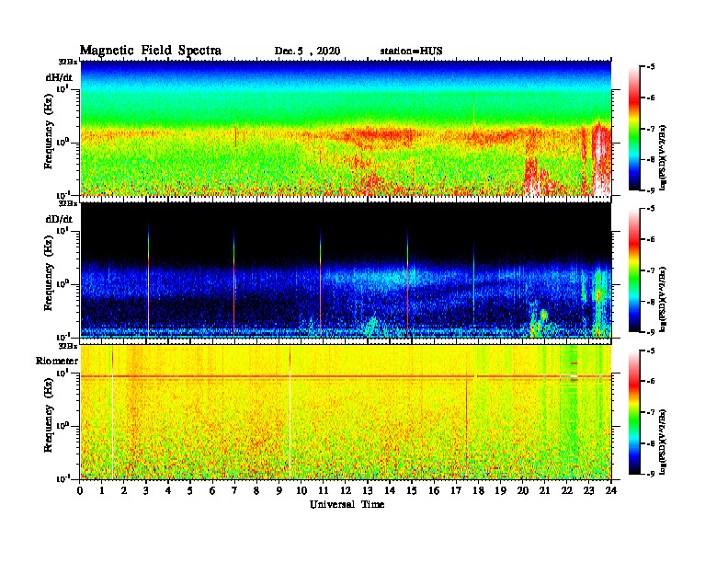This screenshot has height=563, width=728.
Task: Select the dD/dt panel label
Action: [59, 219]
